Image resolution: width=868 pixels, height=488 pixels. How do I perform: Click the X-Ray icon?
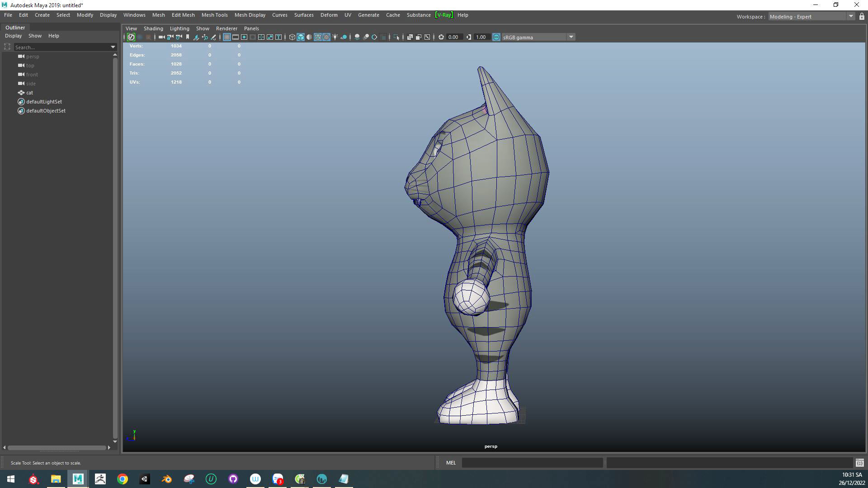(410, 37)
